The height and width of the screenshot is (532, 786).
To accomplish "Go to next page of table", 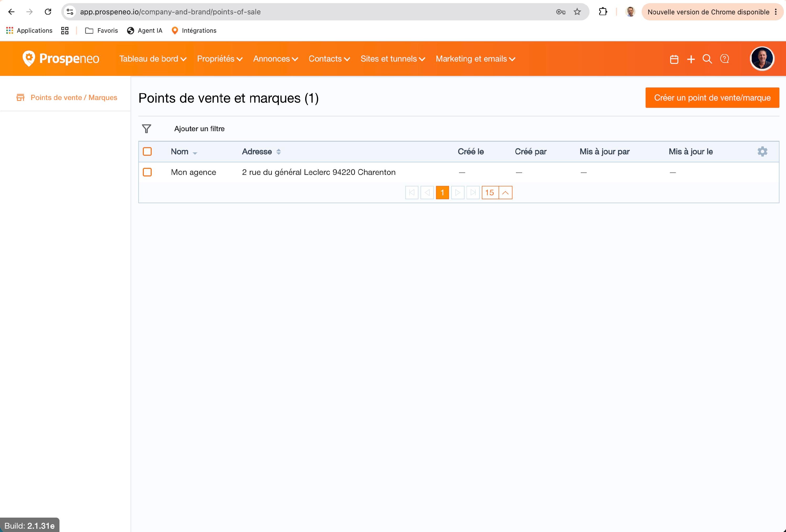I will click(458, 193).
